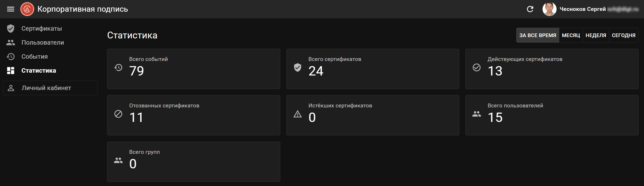Click the Всего пользователей people icon
The image size is (644, 186).
click(x=477, y=114)
